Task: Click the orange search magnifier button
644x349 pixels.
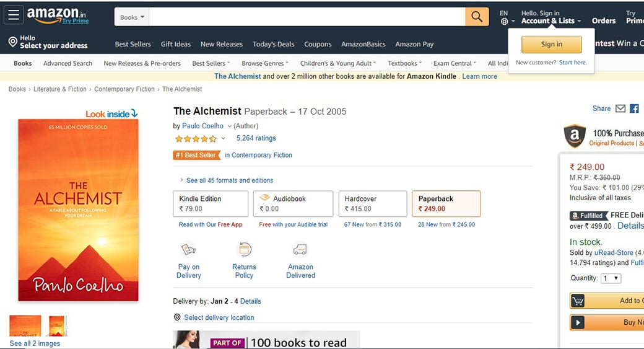Action: [x=476, y=17]
